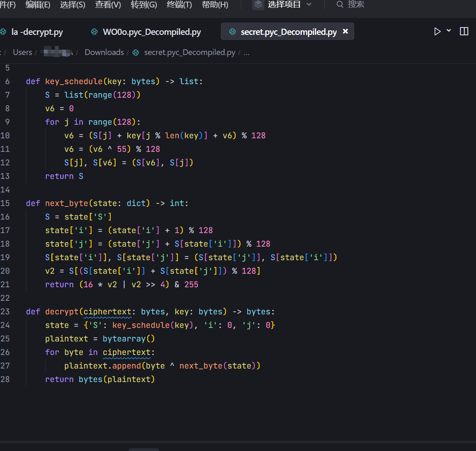
Task: Select Users in the breadcrumb path
Action: [x=23, y=53]
